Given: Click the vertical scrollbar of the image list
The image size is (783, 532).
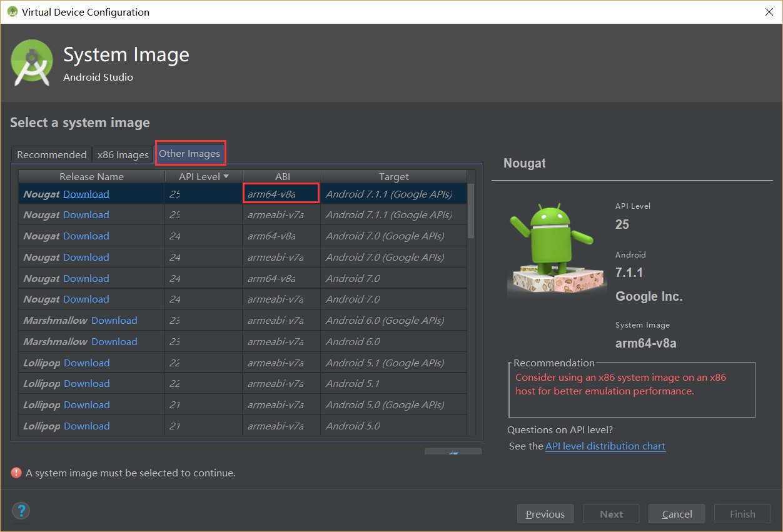Looking at the screenshot, I should 473,206.
